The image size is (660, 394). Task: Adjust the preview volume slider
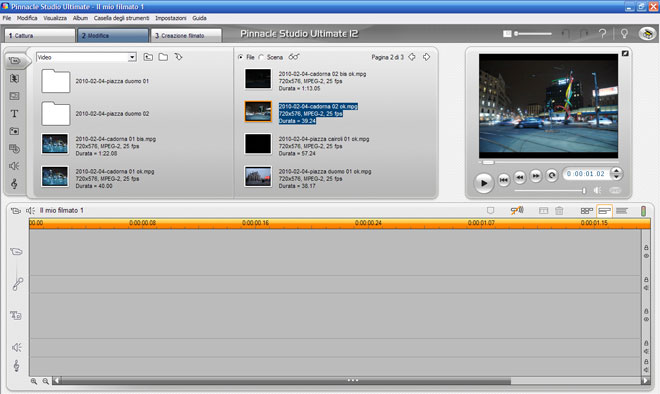[550, 191]
